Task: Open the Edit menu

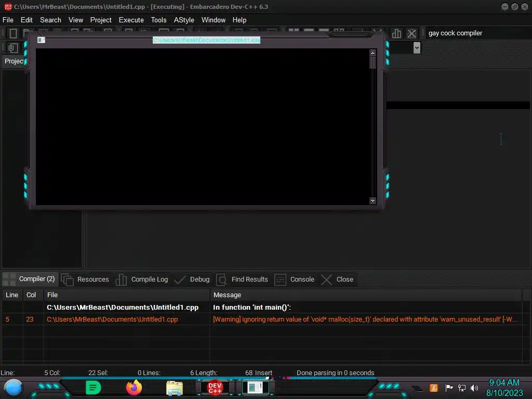Action: (x=26, y=20)
